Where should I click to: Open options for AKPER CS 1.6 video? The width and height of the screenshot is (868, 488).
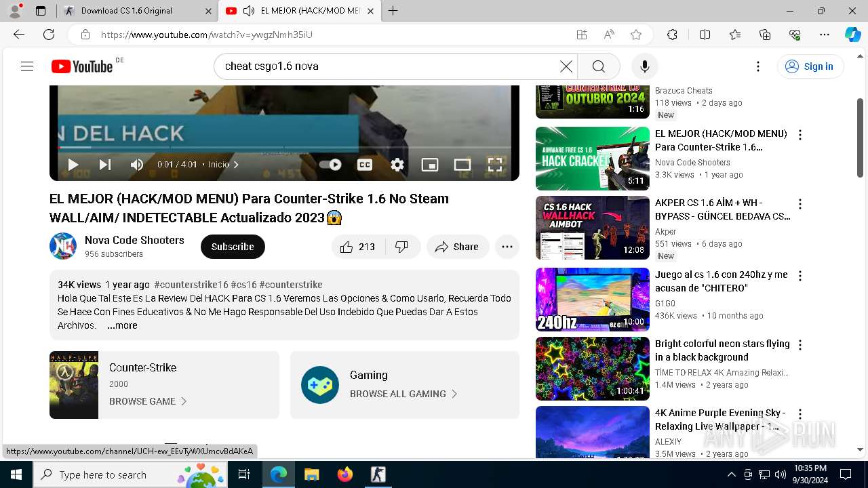pyautogui.click(x=800, y=204)
